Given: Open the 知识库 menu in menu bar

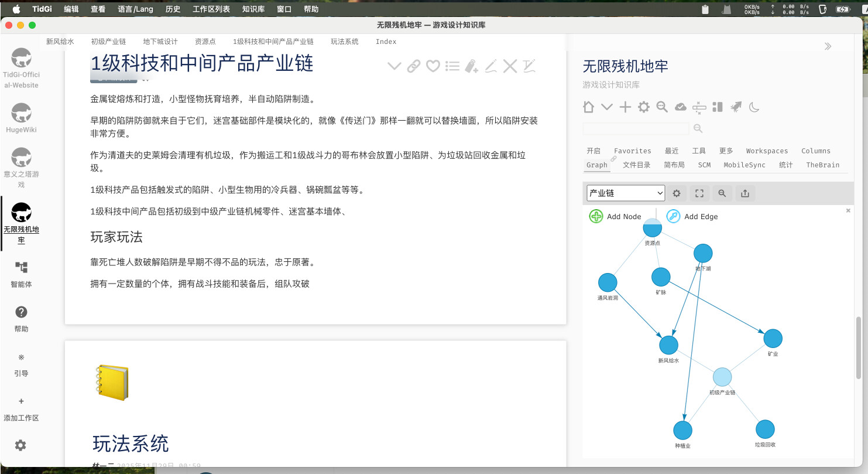Looking at the screenshot, I should pos(253,9).
